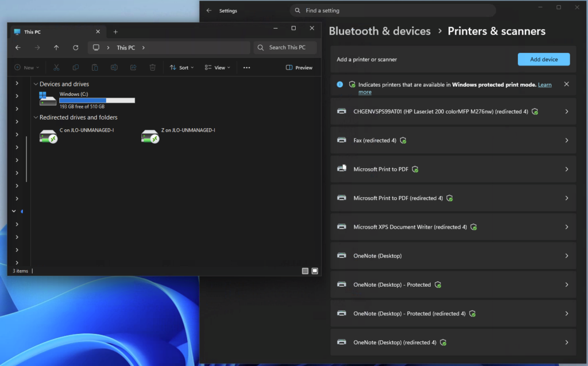The width and height of the screenshot is (588, 366).
Task: Click the monitor icon in address bar
Action: coord(96,48)
